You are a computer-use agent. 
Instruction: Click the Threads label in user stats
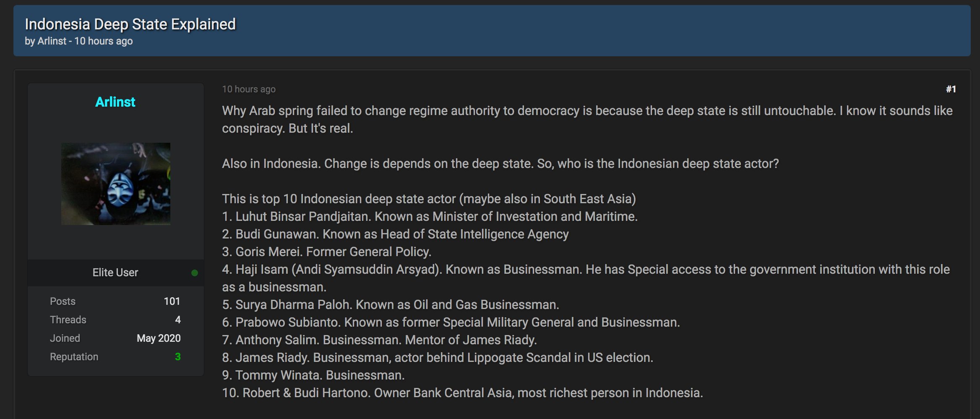68,320
